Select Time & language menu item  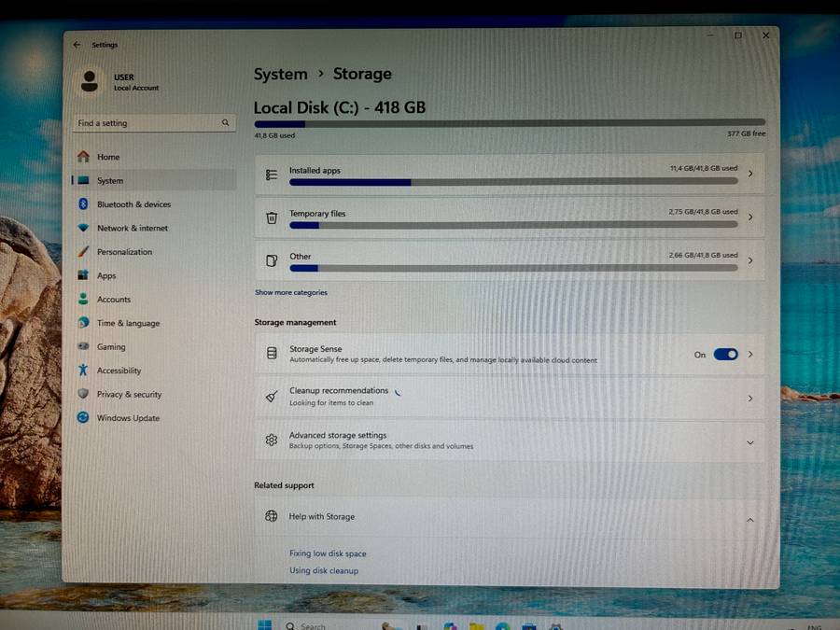pyautogui.click(x=128, y=323)
